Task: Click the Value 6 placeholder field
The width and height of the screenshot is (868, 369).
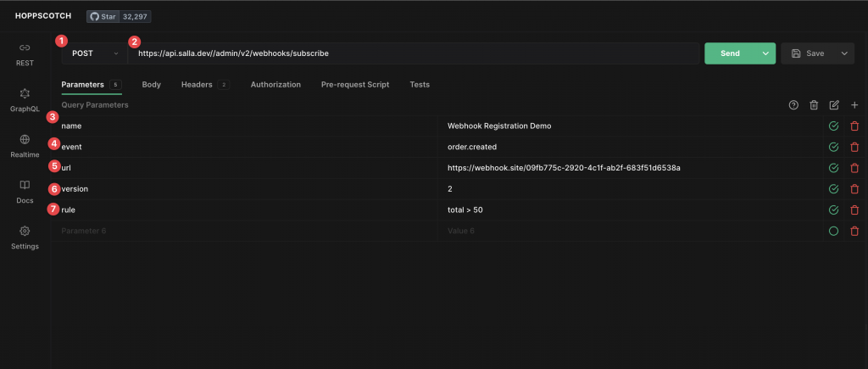Action: click(631, 231)
